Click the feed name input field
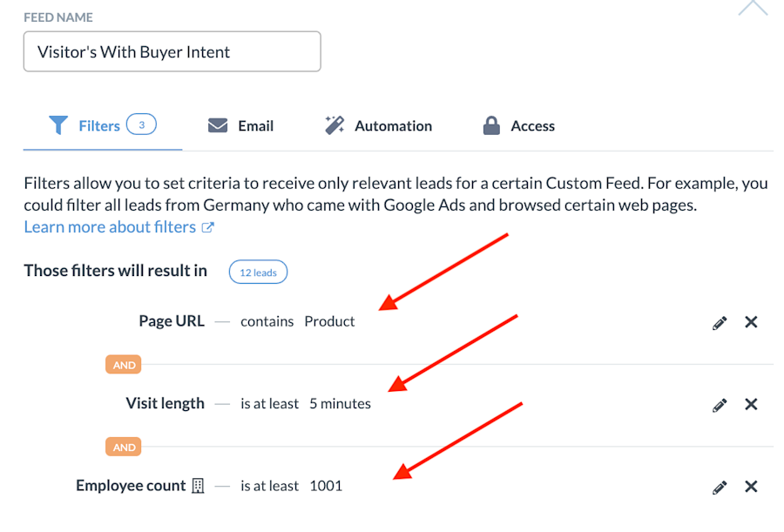This screenshot has width=784, height=532. 172,51
